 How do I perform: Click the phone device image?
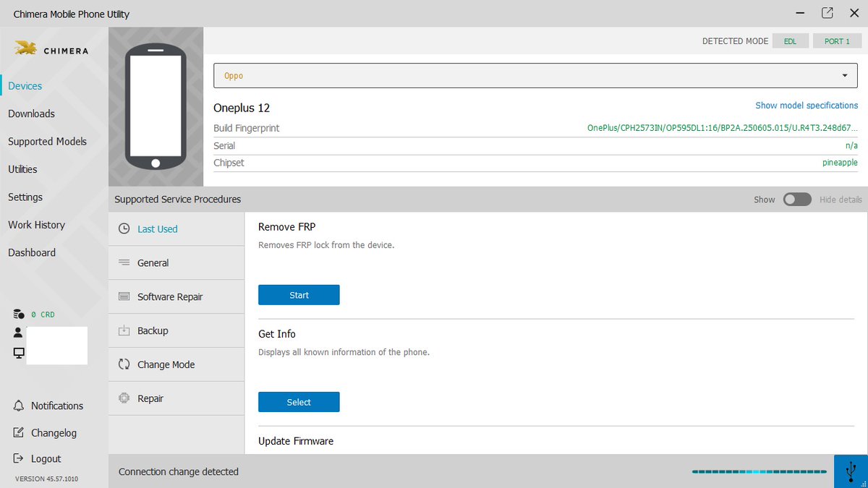(x=156, y=106)
